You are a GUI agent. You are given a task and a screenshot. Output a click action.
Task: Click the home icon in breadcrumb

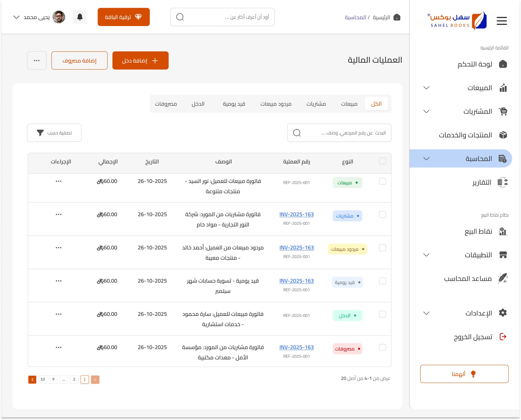tap(397, 17)
